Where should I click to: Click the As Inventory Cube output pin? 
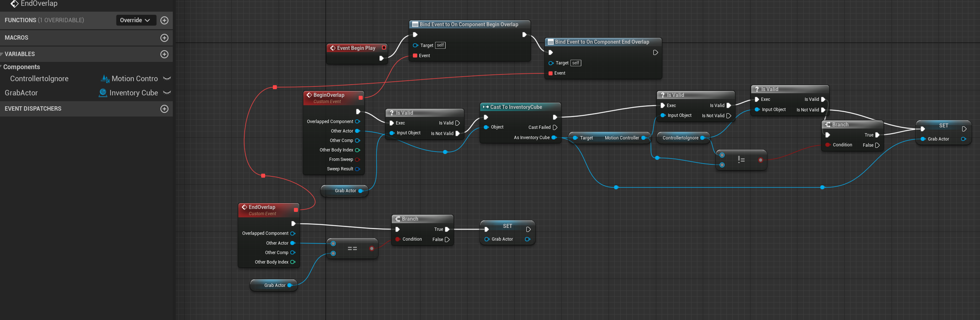point(554,138)
